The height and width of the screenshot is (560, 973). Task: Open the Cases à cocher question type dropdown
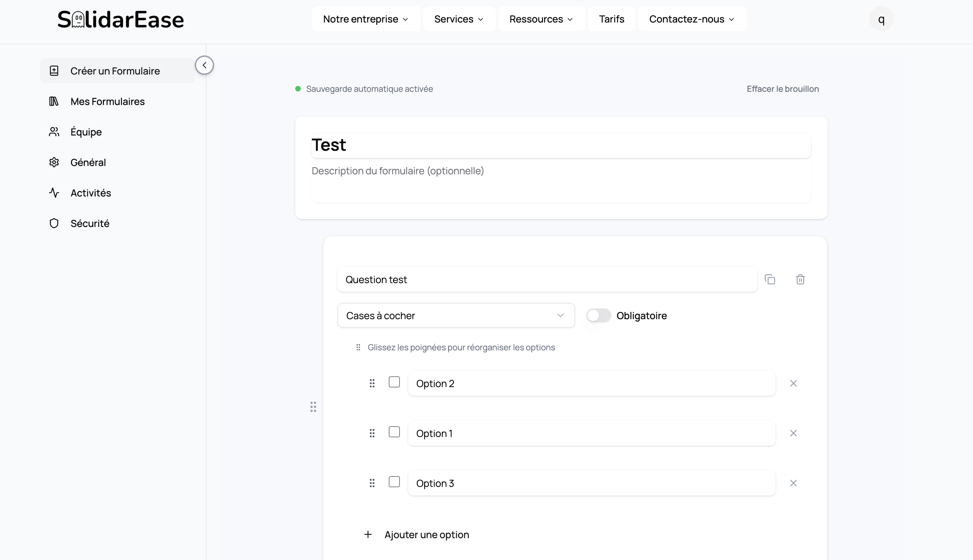pos(456,315)
